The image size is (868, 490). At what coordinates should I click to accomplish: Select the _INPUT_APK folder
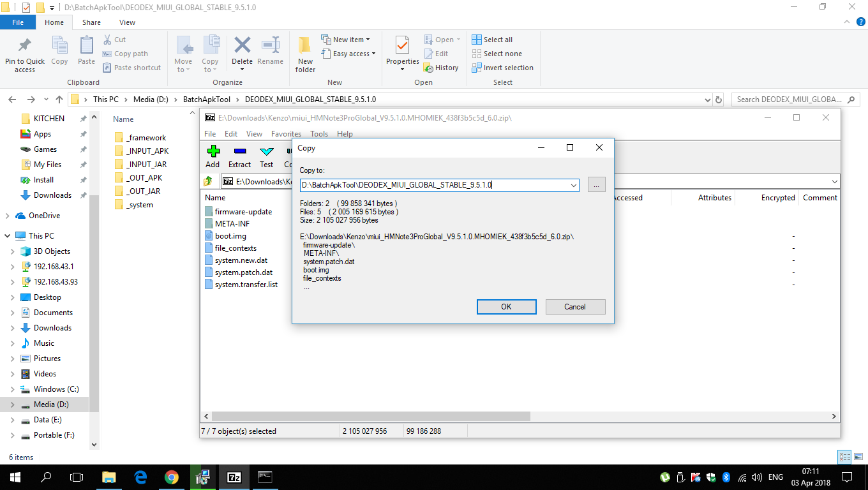pos(142,151)
